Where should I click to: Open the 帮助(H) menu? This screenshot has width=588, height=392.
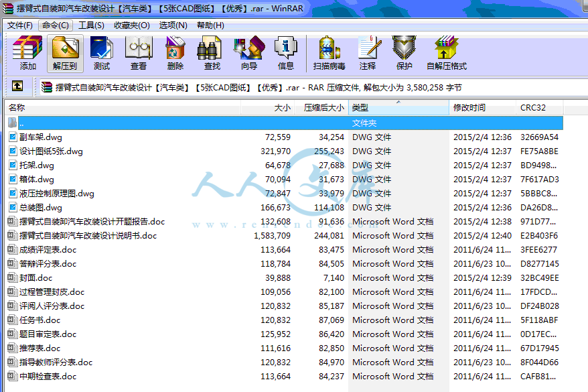[210, 25]
